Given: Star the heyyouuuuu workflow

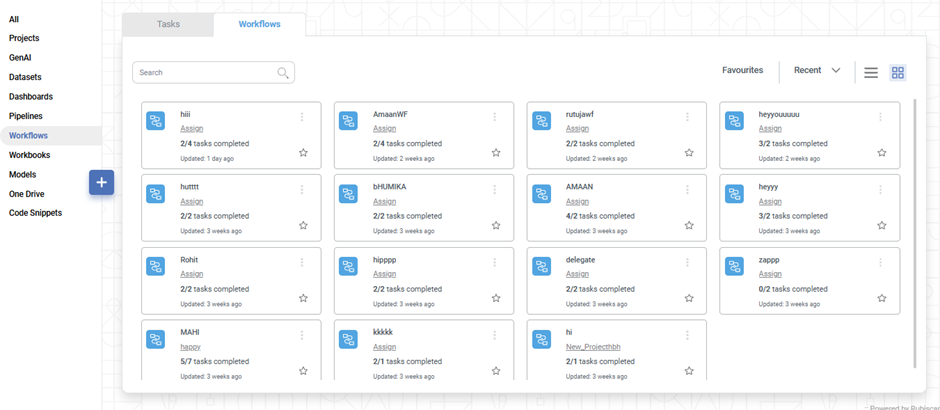Looking at the screenshot, I should pyautogui.click(x=882, y=153).
